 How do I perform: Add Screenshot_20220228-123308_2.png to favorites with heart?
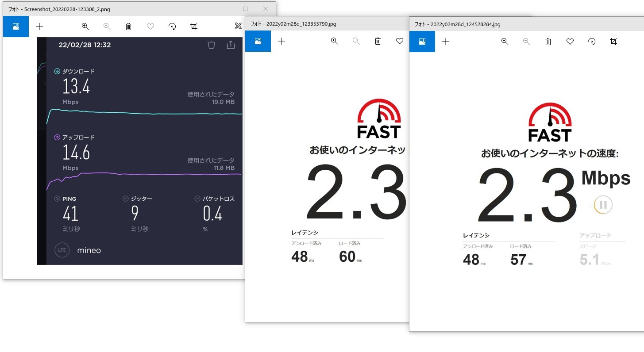click(x=150, y=27)
